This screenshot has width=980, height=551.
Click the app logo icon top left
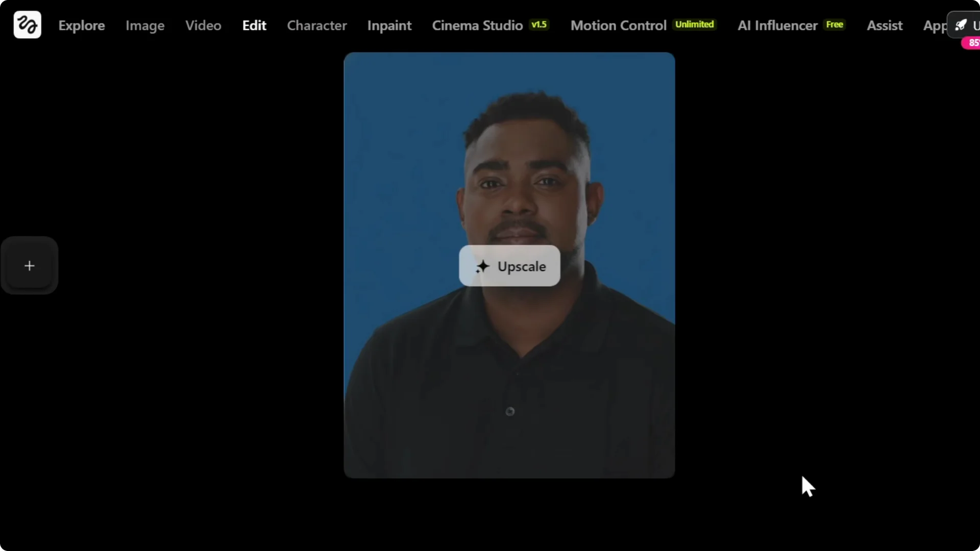click(x=27, y=24)
